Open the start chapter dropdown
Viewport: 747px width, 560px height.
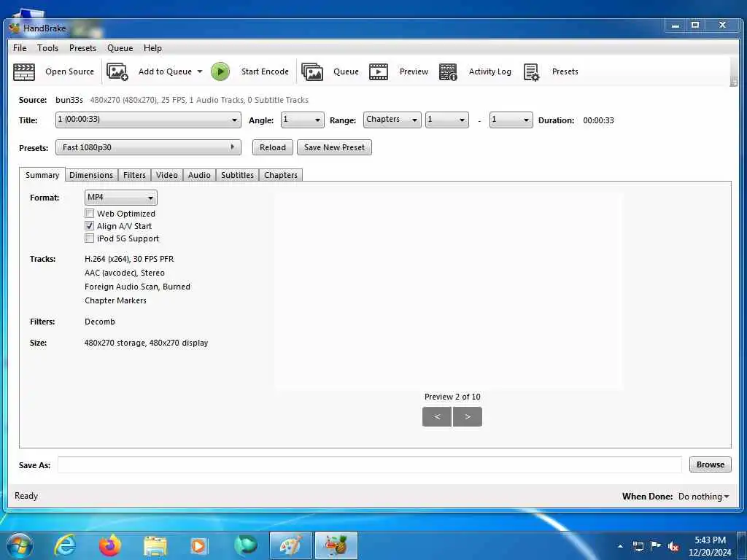click(x=447, y=120)
